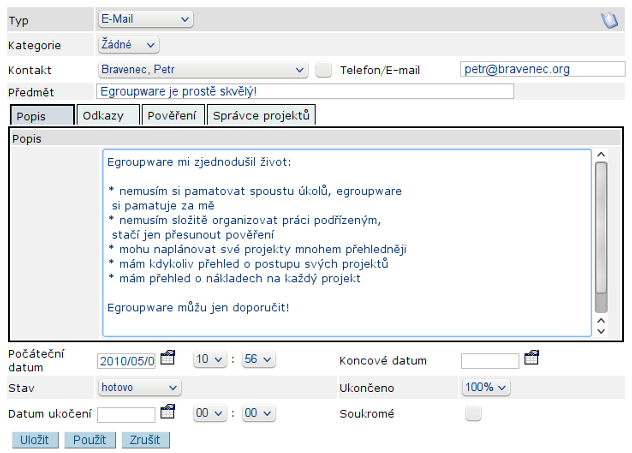
Task: Open calendar picker for Počáteční datum
Action: (x=168, y=357)
